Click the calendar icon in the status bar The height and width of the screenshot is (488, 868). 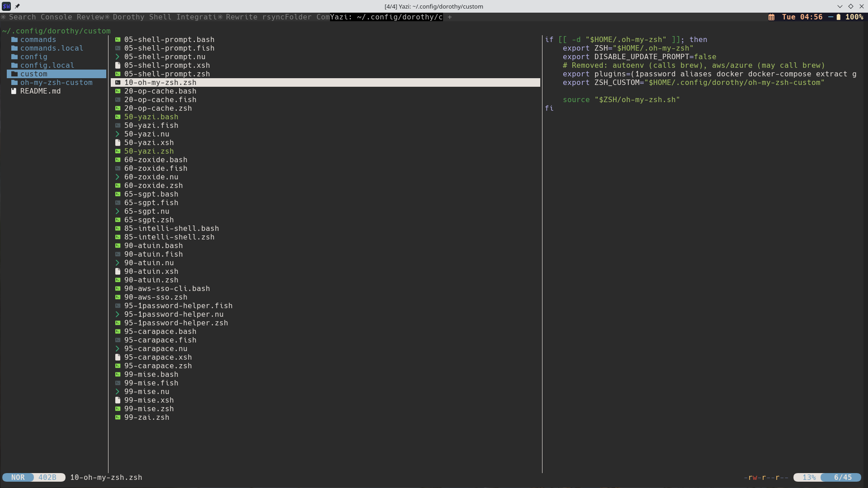(x=771, y=17)
